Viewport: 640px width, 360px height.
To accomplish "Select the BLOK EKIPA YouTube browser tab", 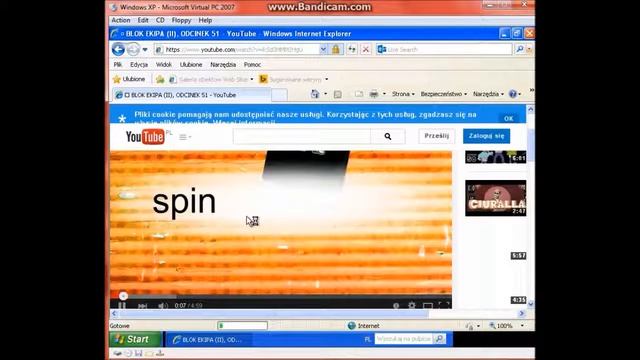I will point(191,95).
